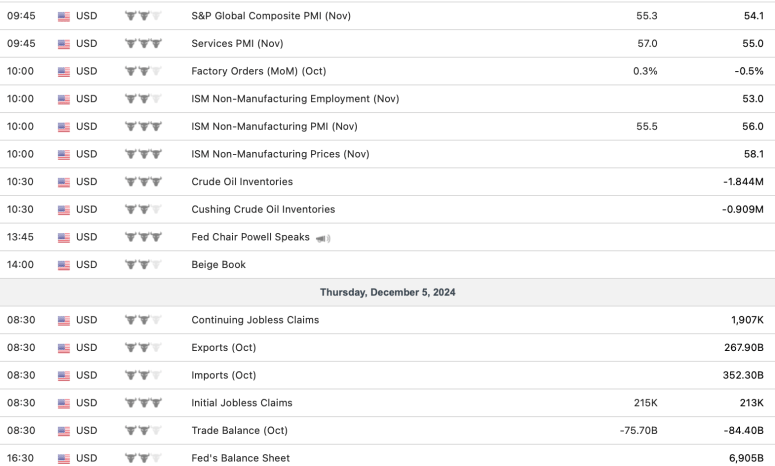Open ISM Non-Manufacturing Employment (Nov) event
The height and width of the screenshot is (466, 775).
(295, 99)
